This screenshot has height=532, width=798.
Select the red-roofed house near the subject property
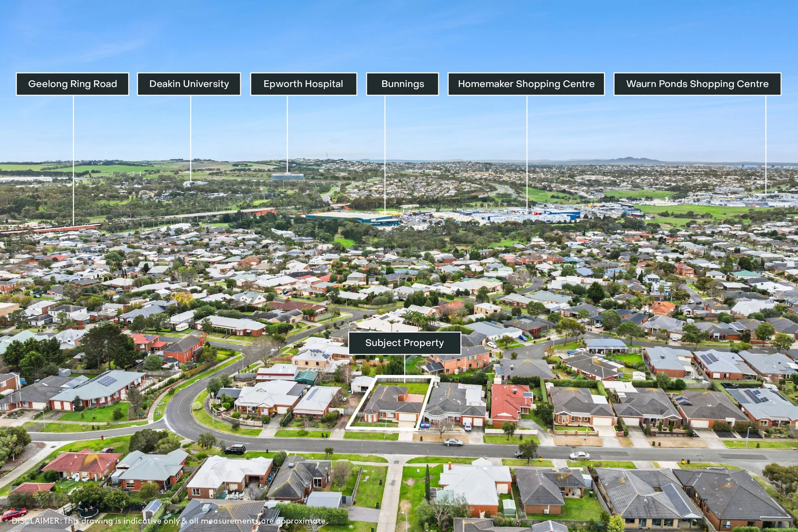(510, 404)
